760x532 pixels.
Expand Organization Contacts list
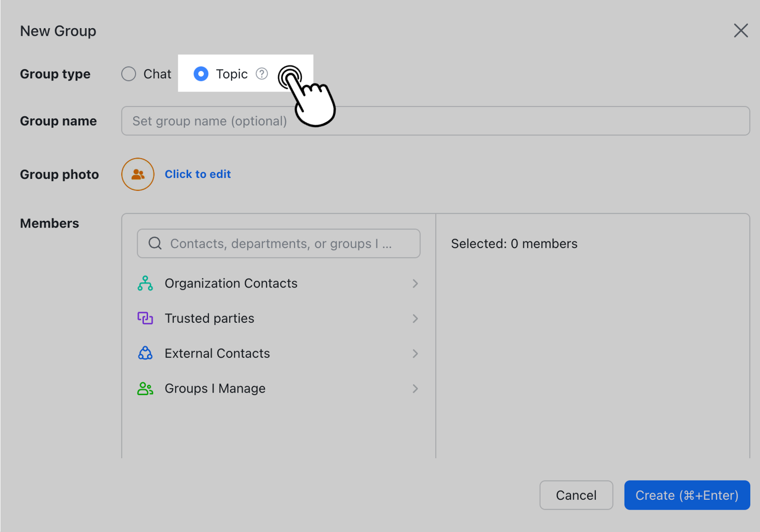416,283
